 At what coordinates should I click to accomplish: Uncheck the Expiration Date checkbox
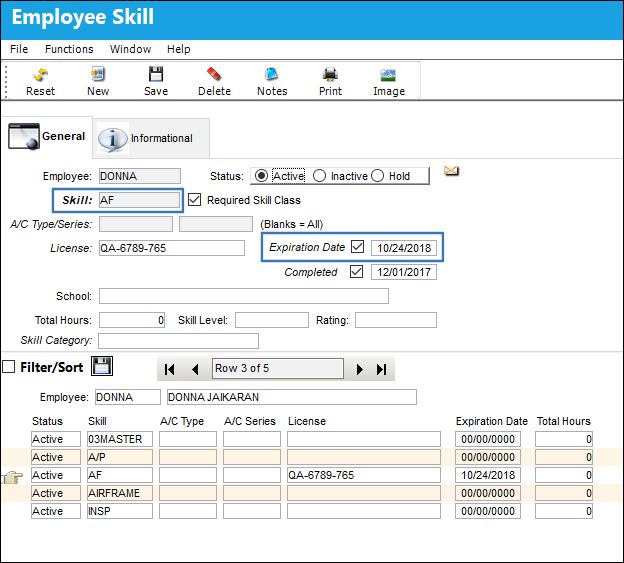pyautogui.click(x=357, y=247)
